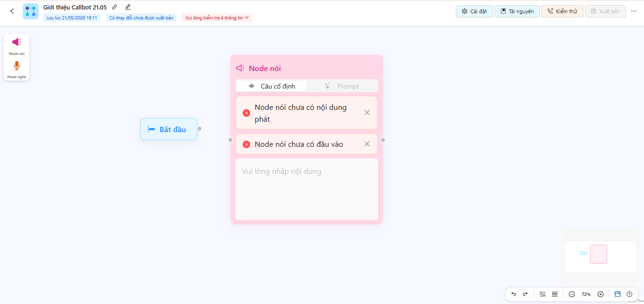Click the 72% zoom level value
The image size is (644, 304).
click(x=586, y=294)
